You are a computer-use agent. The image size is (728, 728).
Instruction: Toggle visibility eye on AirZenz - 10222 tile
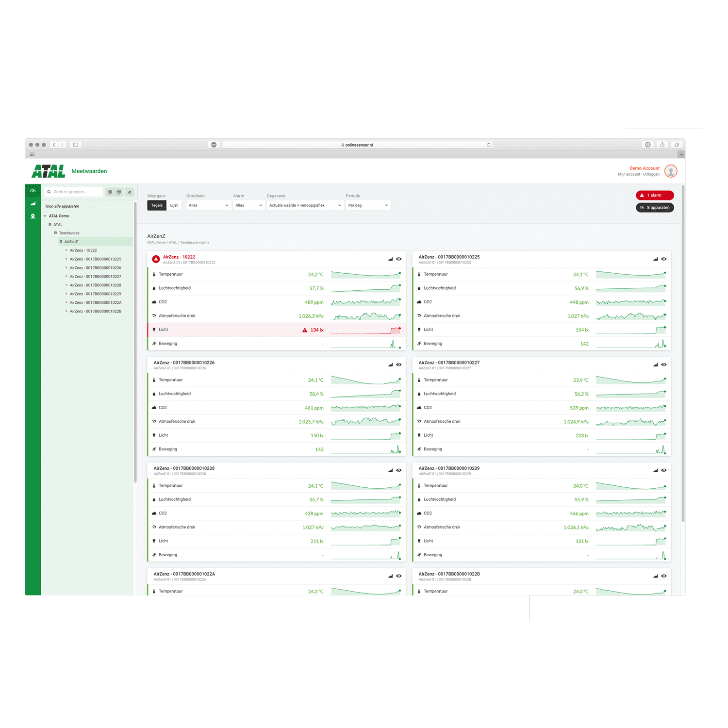399,259
